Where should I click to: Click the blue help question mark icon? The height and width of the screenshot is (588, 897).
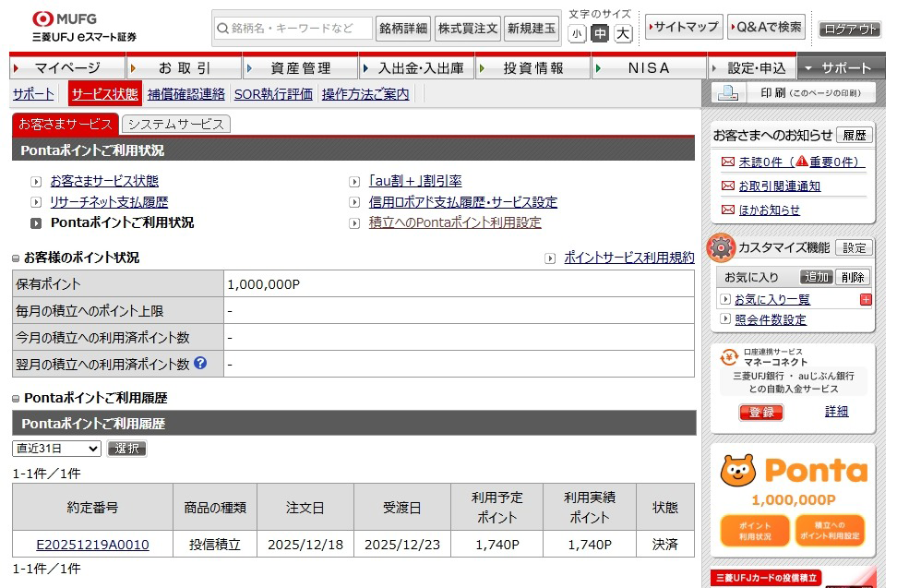[200, 364]
